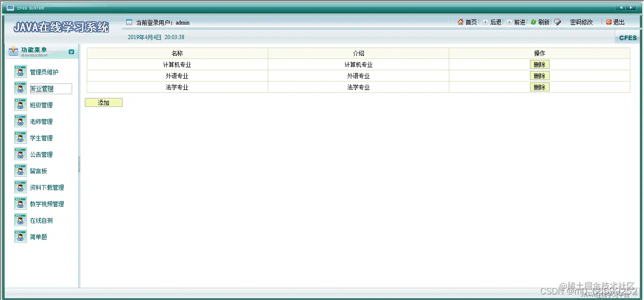
Task: Click 前进 forward link text
Action: [520, 22]
